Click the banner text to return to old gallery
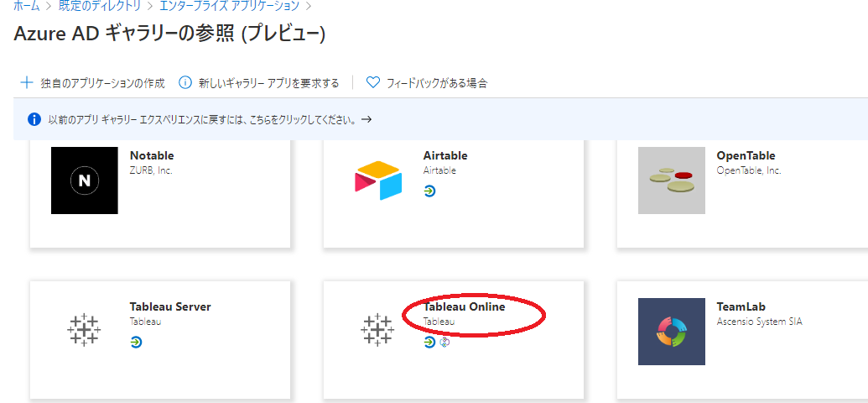The height and width of the screenshot is (403, 868). tap(202, 119)
